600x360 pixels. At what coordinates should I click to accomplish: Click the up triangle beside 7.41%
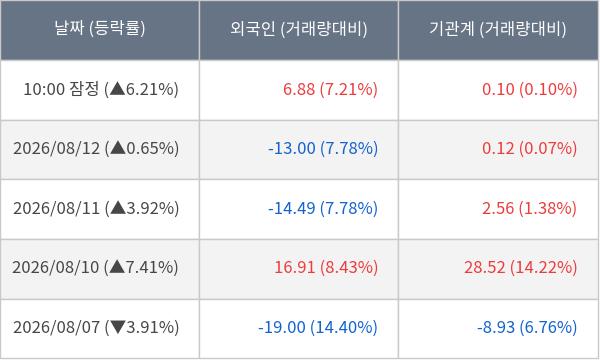click(117, 266)
